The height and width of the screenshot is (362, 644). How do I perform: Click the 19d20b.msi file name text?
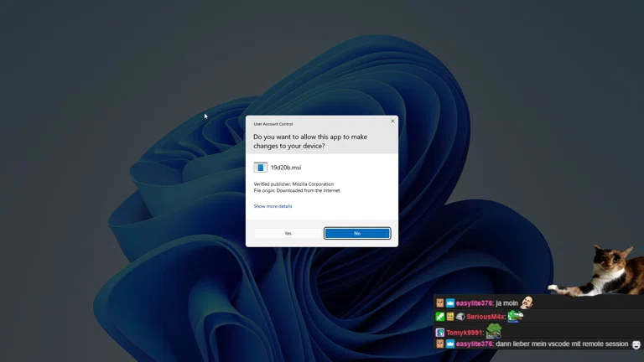(x=285, y=168)
